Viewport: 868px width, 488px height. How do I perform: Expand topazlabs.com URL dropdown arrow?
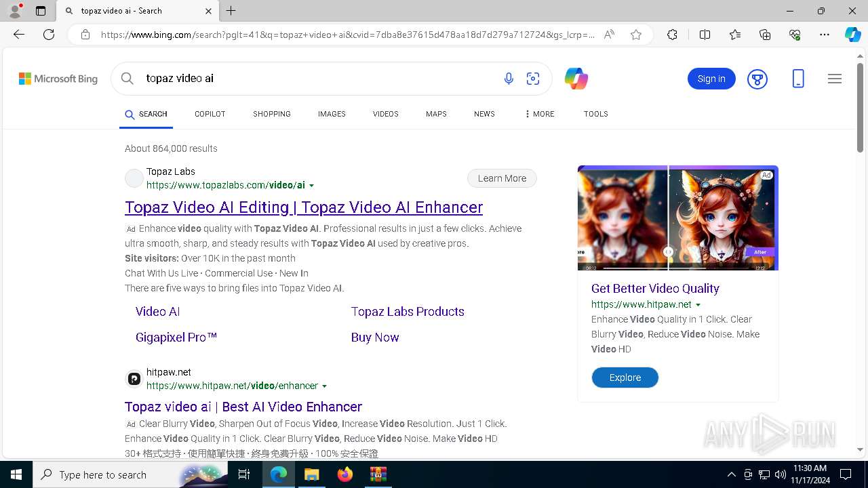coord(311,186)
